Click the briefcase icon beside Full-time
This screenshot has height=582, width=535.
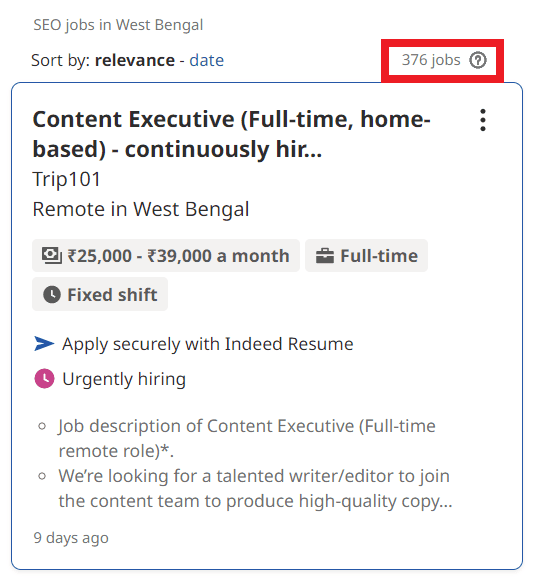click(x=324, y=256)
